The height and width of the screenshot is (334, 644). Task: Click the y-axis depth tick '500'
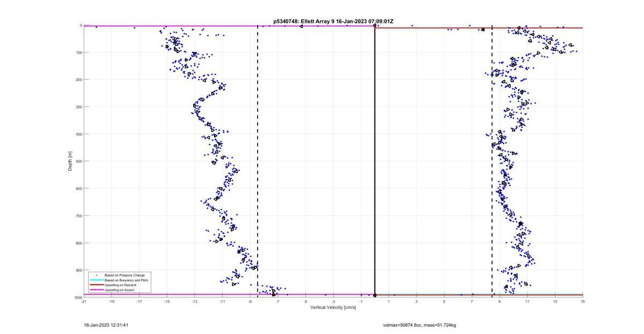(78, 161)
